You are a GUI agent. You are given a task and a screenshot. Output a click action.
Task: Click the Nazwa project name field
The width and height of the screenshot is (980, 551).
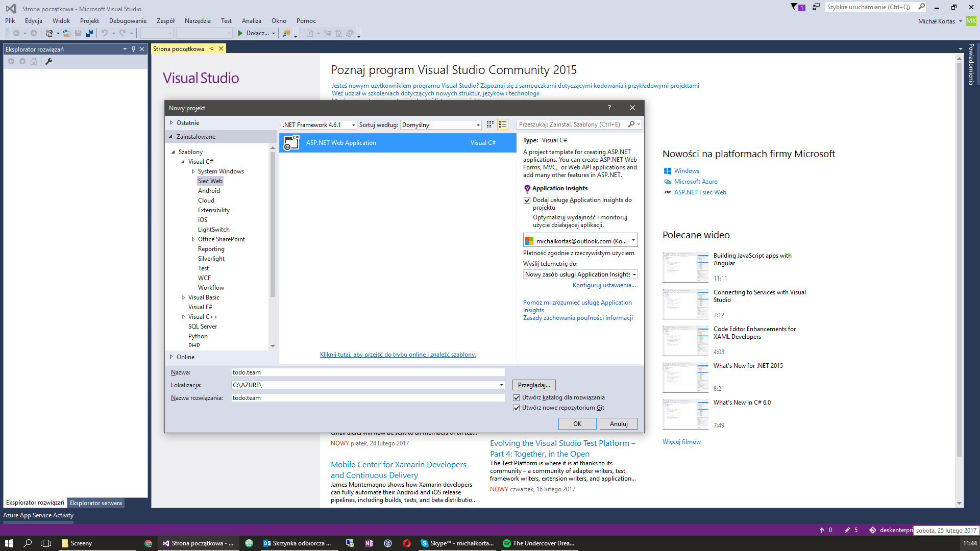click(367, 372)
